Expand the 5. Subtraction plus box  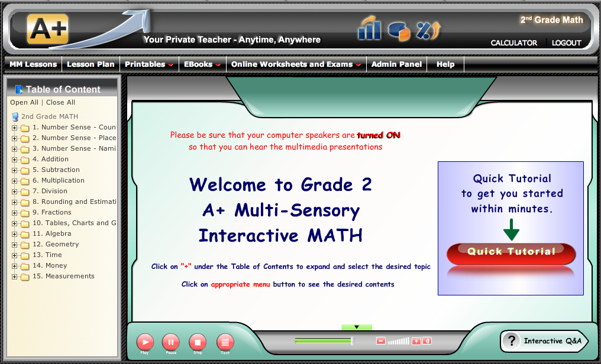pyautogui.click(x=14, y=170)
